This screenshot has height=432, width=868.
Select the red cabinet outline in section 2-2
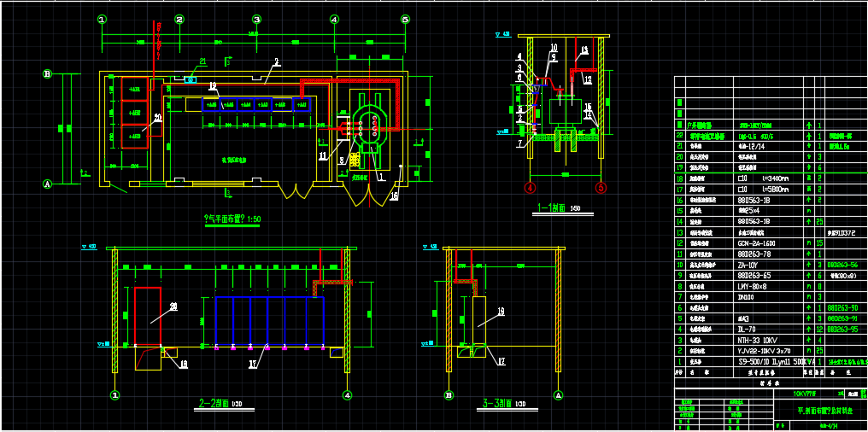tap(148, 316)
